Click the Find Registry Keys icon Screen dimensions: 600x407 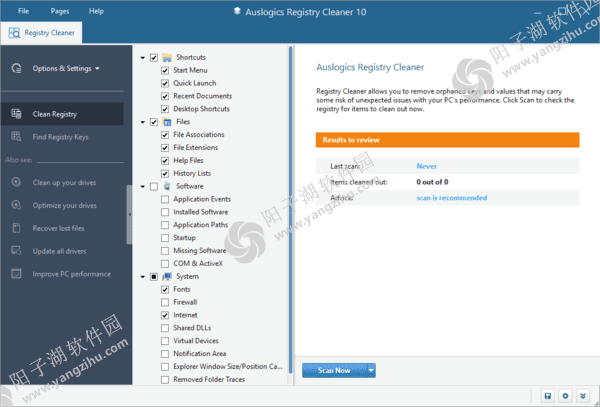pyautogui.click(x=16, y=137)
